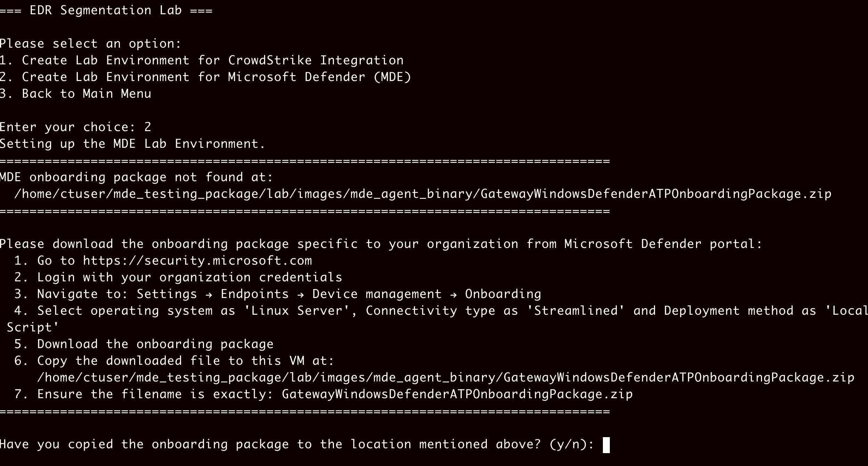
Task: Click the terminal cursor after the (y/n) prompt
Action: (x=606, y=445)
